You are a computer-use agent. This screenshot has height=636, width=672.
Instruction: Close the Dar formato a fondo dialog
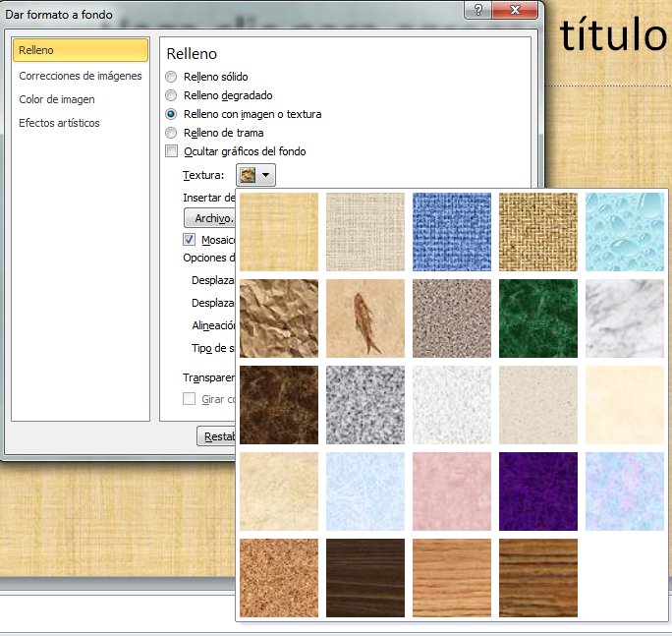(515, 10)
